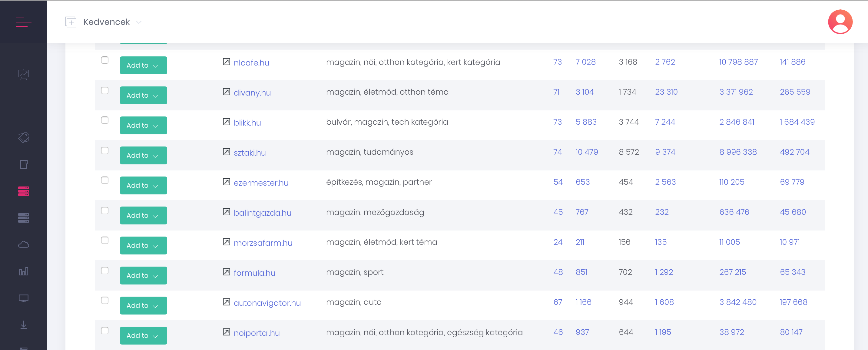This screenshot has width=868, height=350.
Task: Check the formula.hu row checkbox
Action: coord(105,271)
